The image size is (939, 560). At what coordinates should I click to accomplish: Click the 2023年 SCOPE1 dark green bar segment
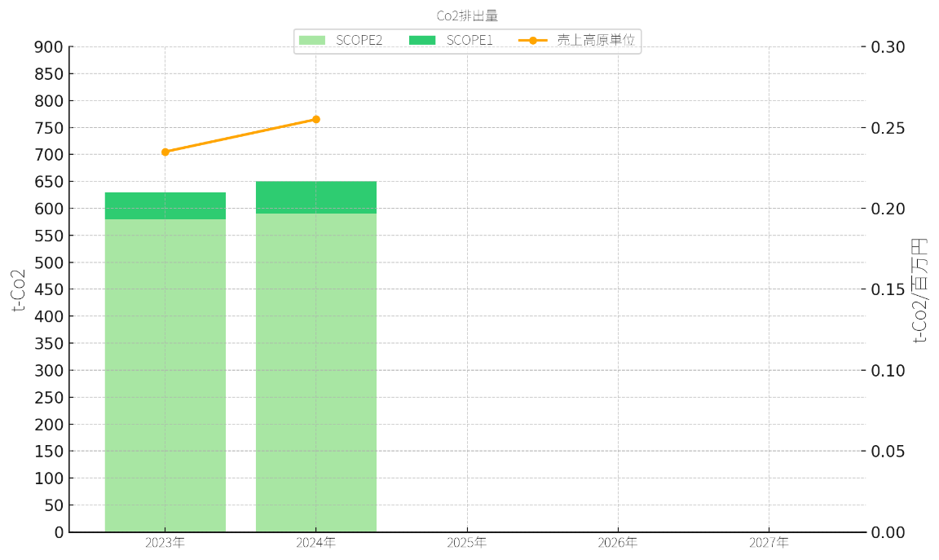(165, 206)
